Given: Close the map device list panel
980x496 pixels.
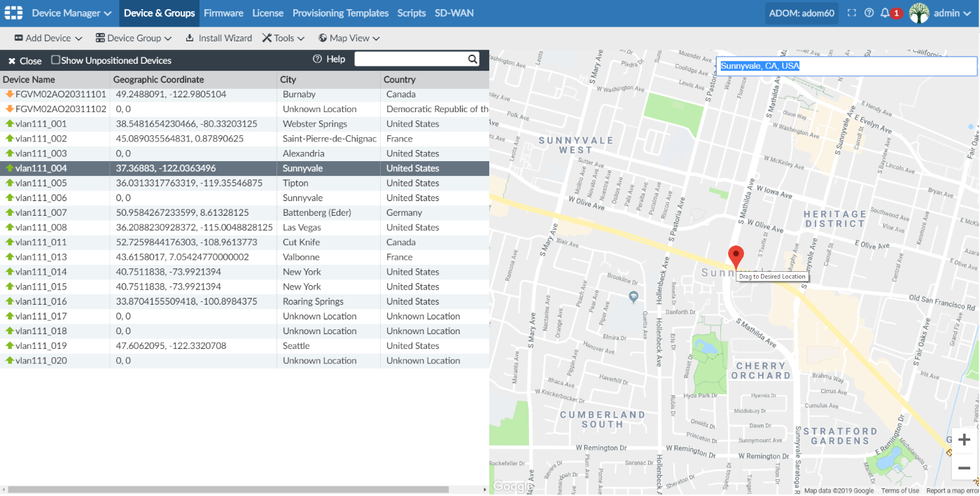Looking at the screenshot, I should pyautogui.click(x=24, y=61).
